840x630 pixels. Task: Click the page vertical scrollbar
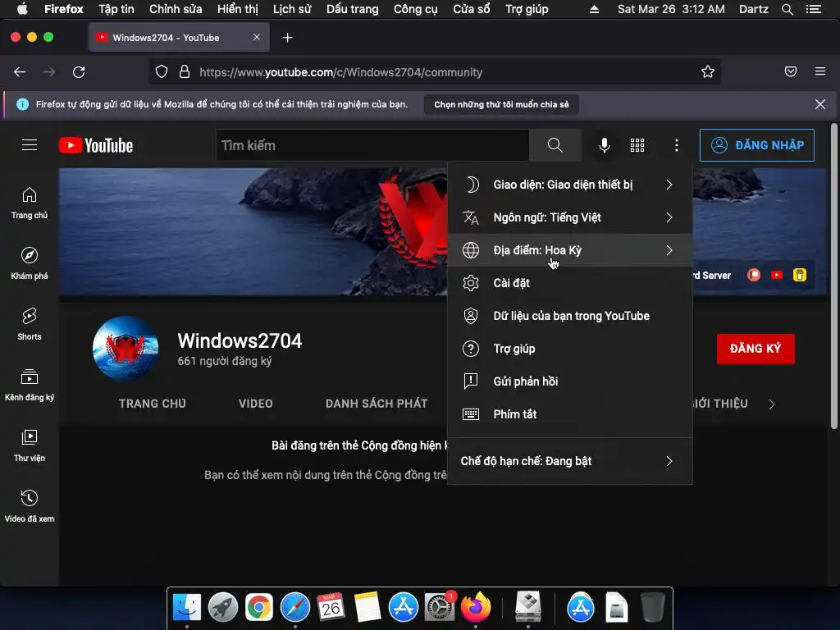click(833, 276)
